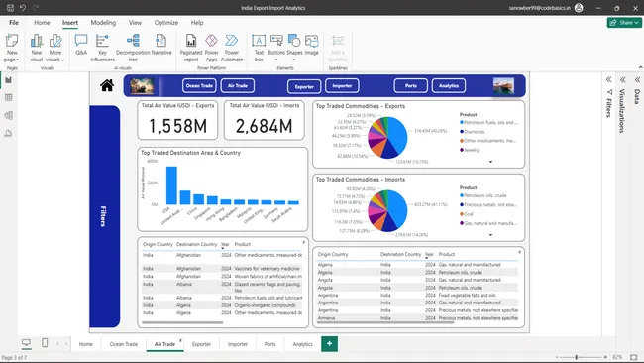Click Exporter dashboard button
Screen dimensions: 644x363
tap(304, 86)
